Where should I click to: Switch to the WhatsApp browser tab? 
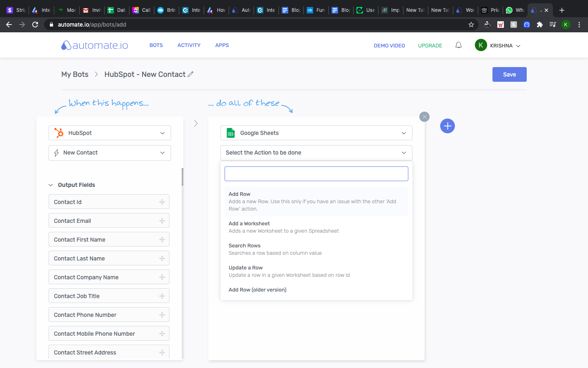(x=515, y=10)
